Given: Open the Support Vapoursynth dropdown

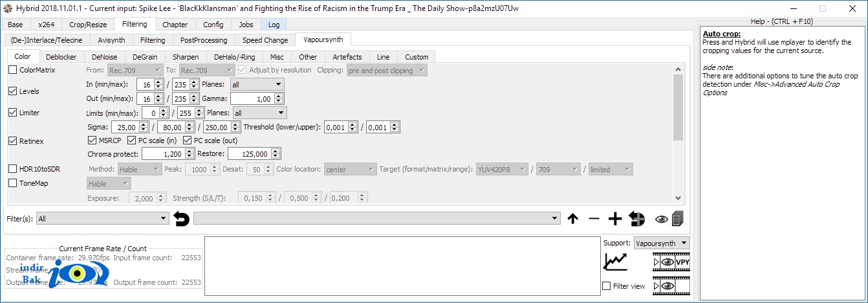Looking at the screenshot, I should pos(662,243).
